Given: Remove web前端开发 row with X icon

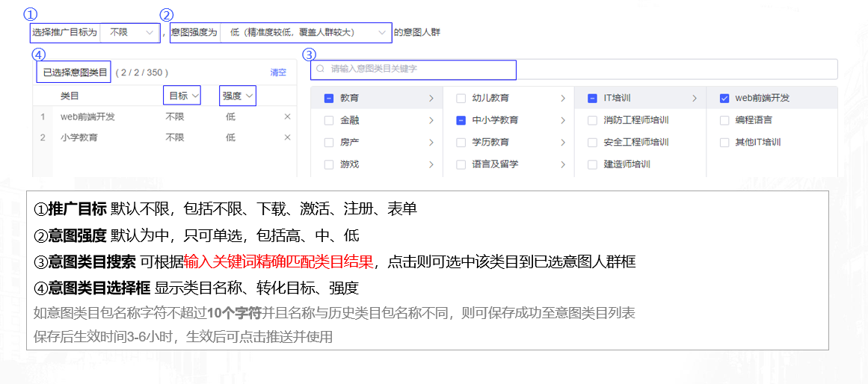Looking at the screenshot, I should point(288,117).
